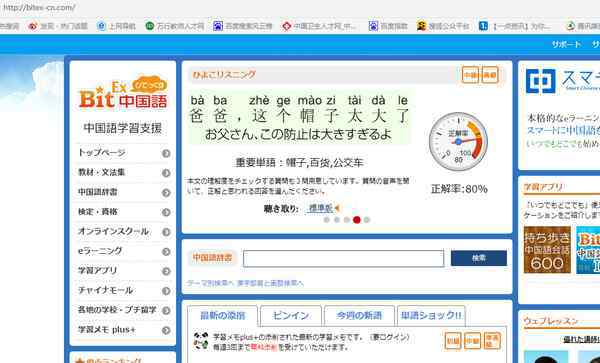The height and width of the screenshot is (363, 600).
Task: Click the 優れた講師 link under ウェブレッスン
Action: 582,339
